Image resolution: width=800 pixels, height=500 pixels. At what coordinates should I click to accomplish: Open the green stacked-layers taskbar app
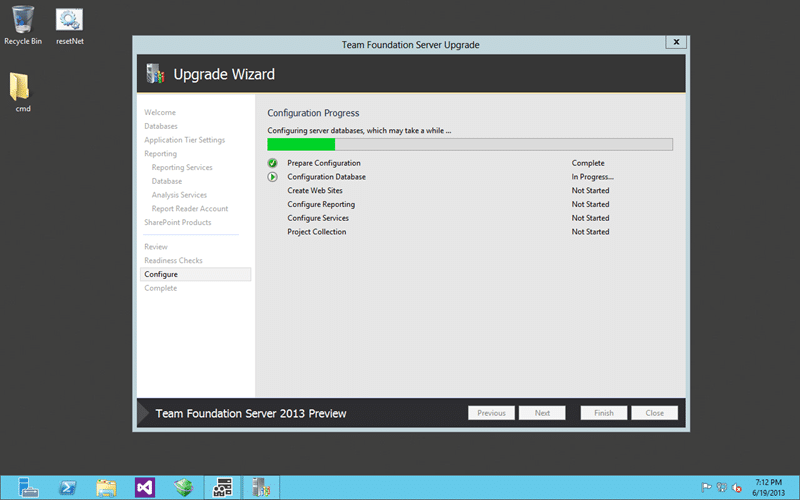(183, 487)
